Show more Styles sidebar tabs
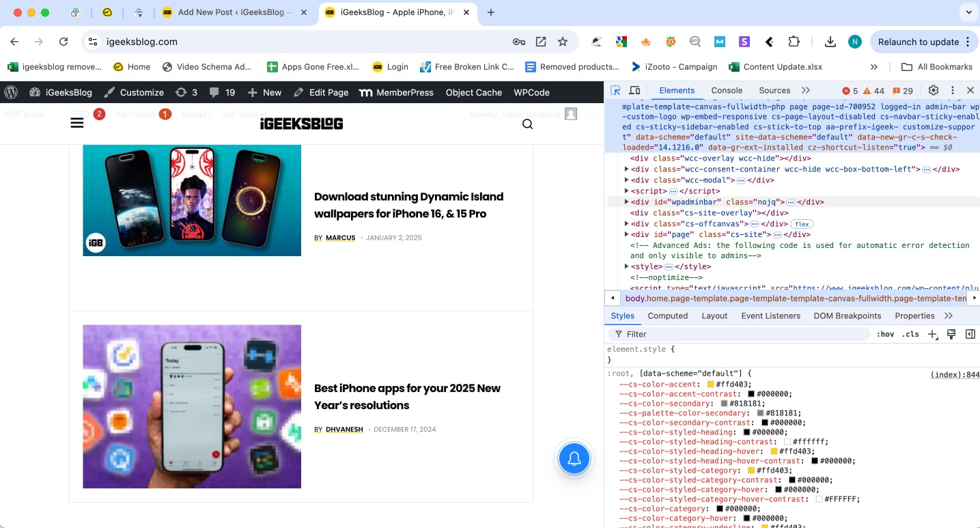This screenshot has width=980, height=528. tap(949, 316)
